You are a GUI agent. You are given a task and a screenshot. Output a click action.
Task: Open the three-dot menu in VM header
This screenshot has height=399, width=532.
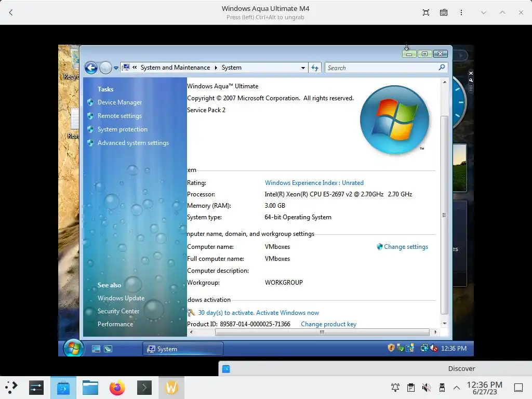click(461, 12)
